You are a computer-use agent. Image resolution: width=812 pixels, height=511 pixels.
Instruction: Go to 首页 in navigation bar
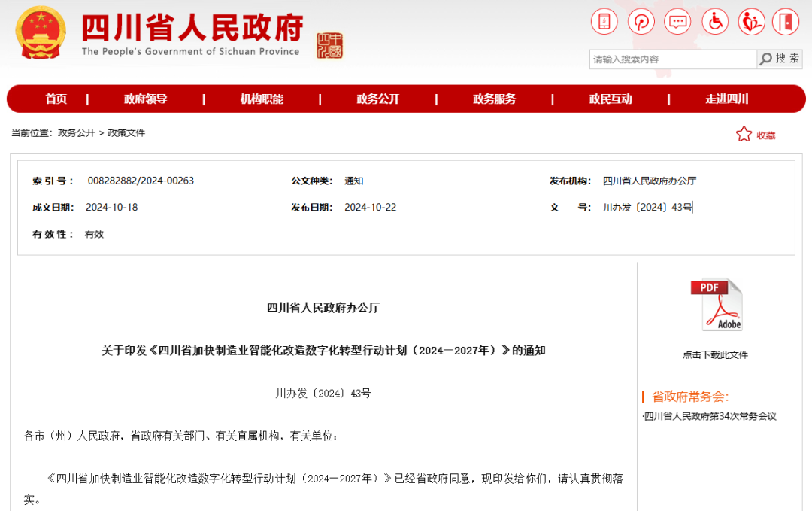(x=56, y=99)
